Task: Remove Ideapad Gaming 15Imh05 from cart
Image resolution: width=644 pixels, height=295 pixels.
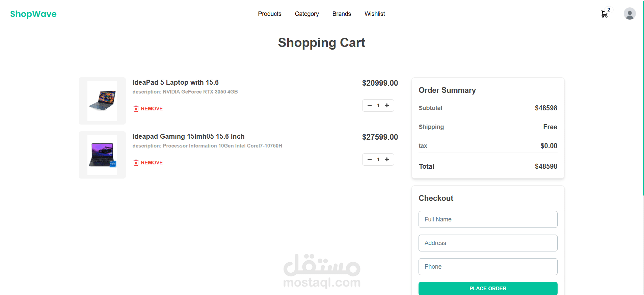Action: (148, 163)
